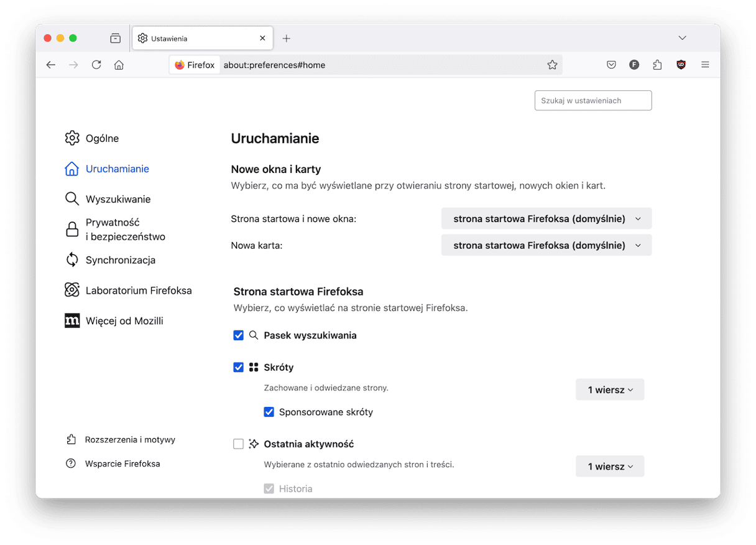Click the Skróty grid icon
Viewport: 756px width, 545px height.
click(253, 368)
